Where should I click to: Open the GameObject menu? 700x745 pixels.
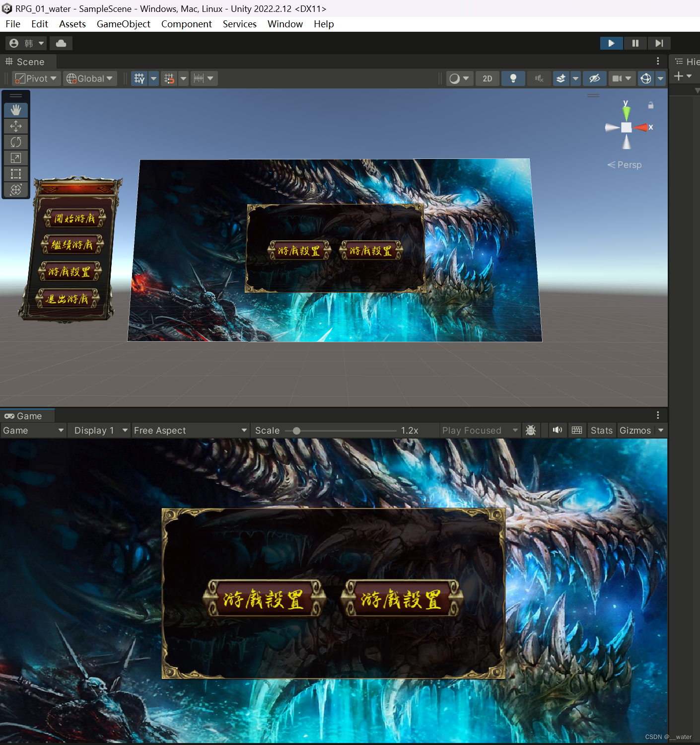point(124,24)
